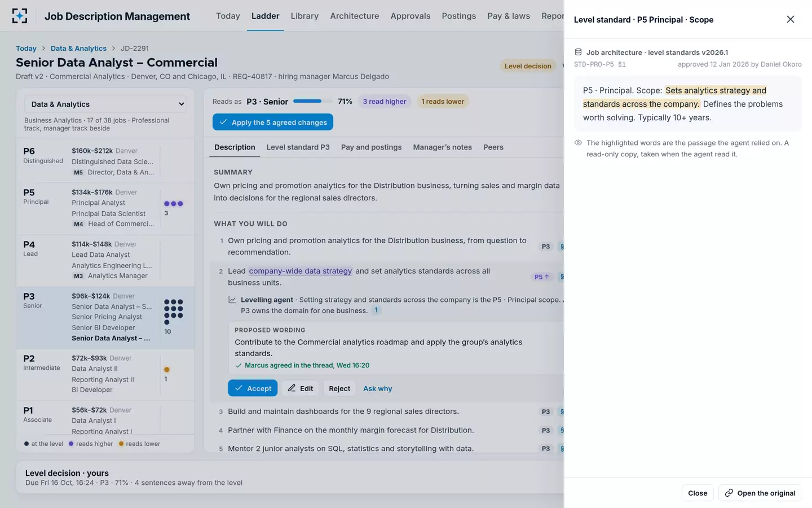Click the eye icon next to highlighted words note
The image size is (812, 508).
(578, 143)
